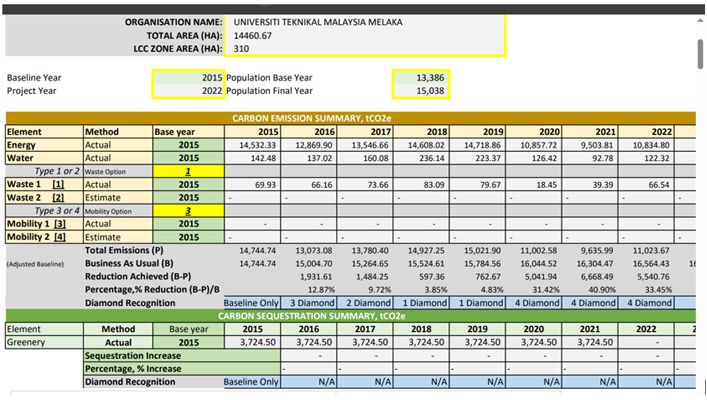Open the [4] reference link beside Mobility 2
707x400 pixels.
[60, 237]
